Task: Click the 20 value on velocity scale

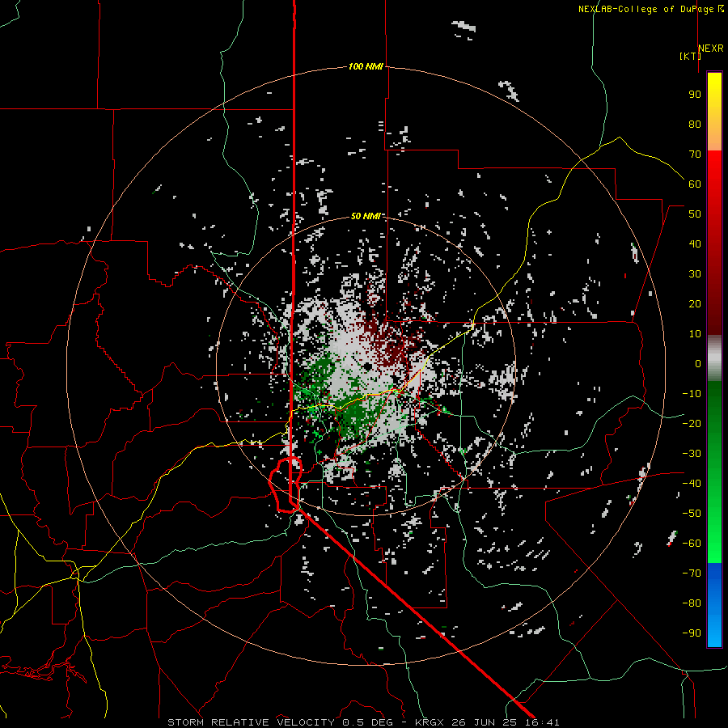Action: click(x=695, y=304)
